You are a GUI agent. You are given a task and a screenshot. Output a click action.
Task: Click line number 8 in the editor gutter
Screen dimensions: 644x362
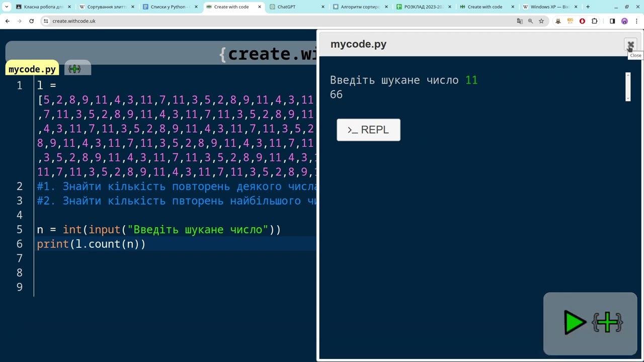point(20,273)
